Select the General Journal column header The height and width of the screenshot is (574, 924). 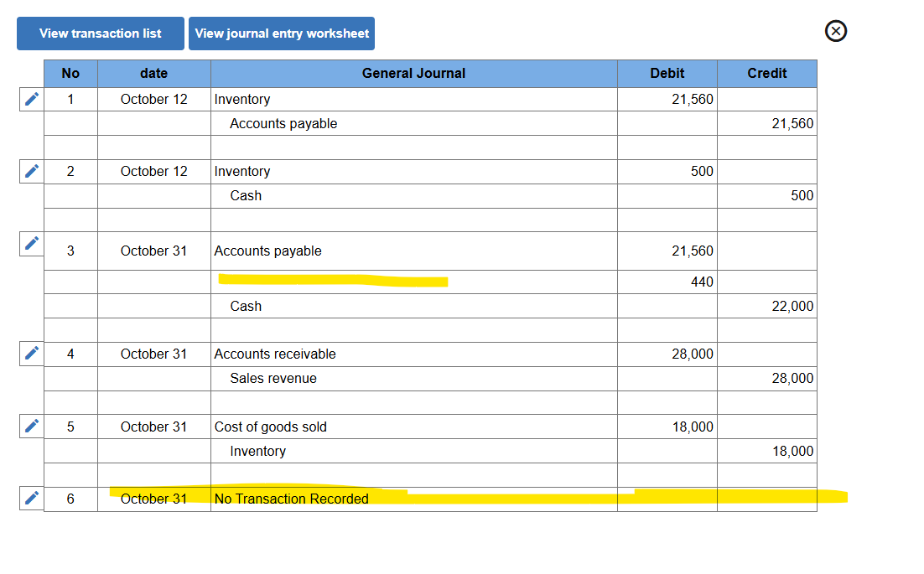point(413,74)
